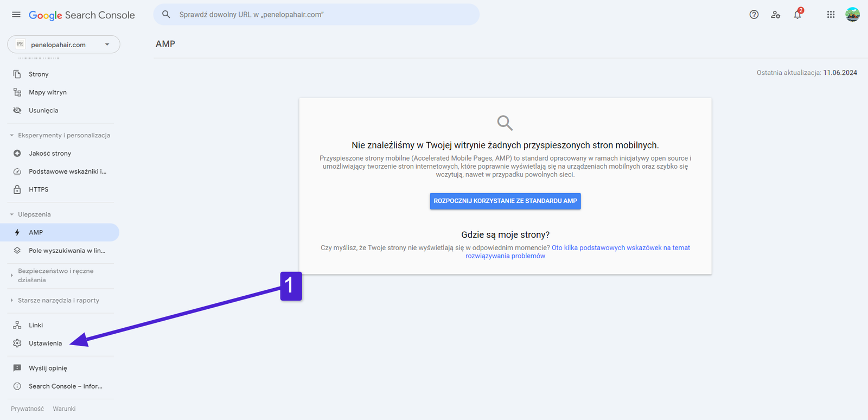The height and width of the screenshot is (420, 868).
Task: Open the Google apps grid
Action: [831, 15]
